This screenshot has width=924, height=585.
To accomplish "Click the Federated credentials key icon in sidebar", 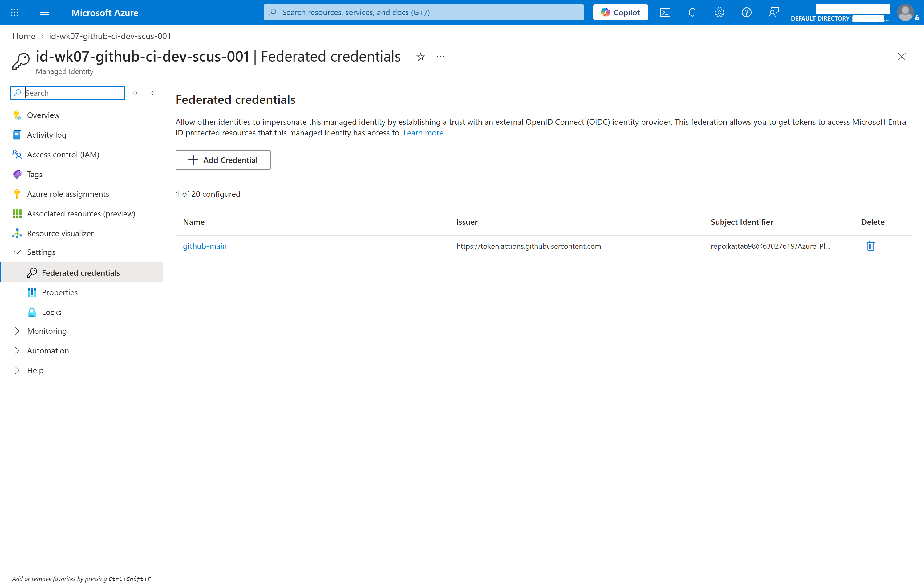I will pos(32,272).
